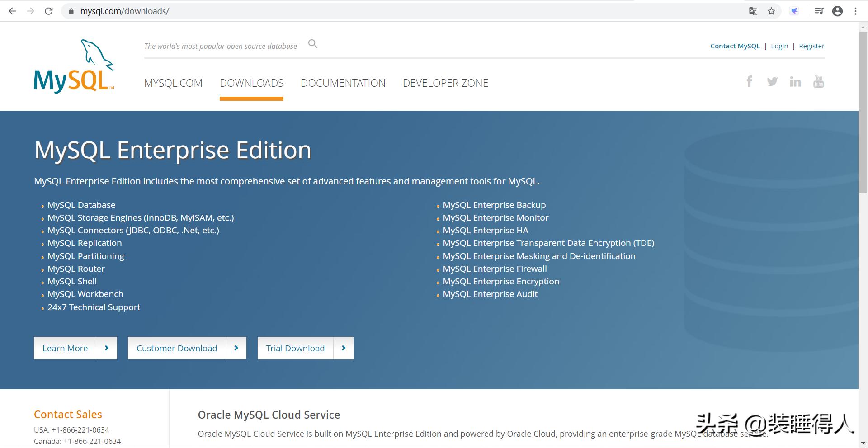Open MySQL Storage Engines link

tap(141, 217)
